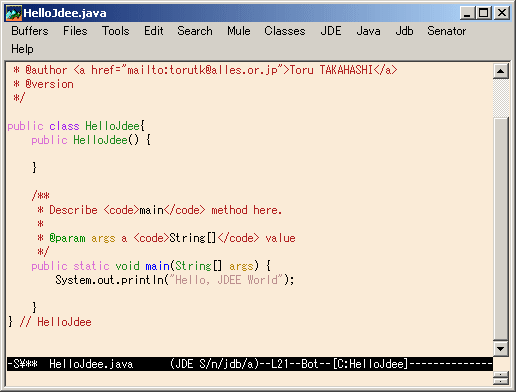The width and height of the screenshot is (516, 392).
Task: Click the 'static' keyword in main declaration
Action: [91, 266]
